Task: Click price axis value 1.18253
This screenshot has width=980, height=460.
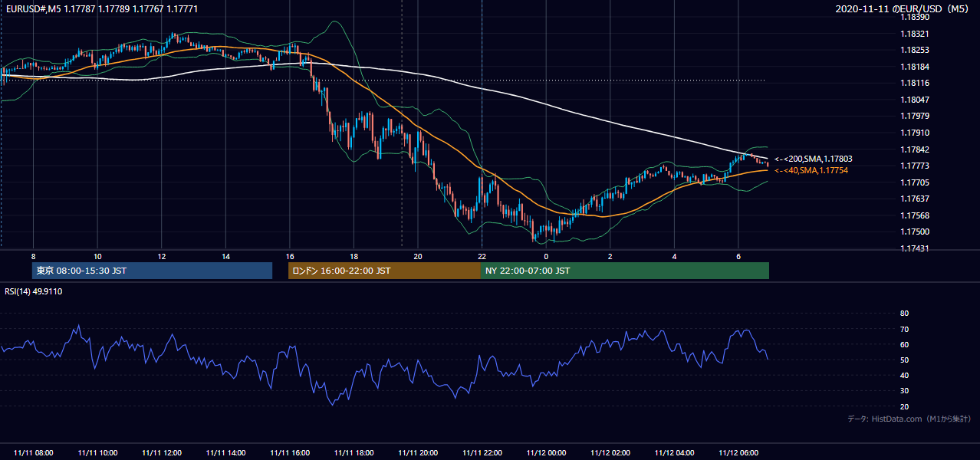Action: click(916, 50)
